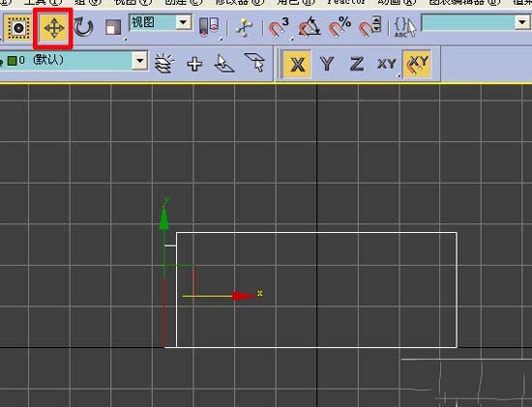Select objects in current layer
The width and height of the screenshot is (532, 407).
coord(254,63)
